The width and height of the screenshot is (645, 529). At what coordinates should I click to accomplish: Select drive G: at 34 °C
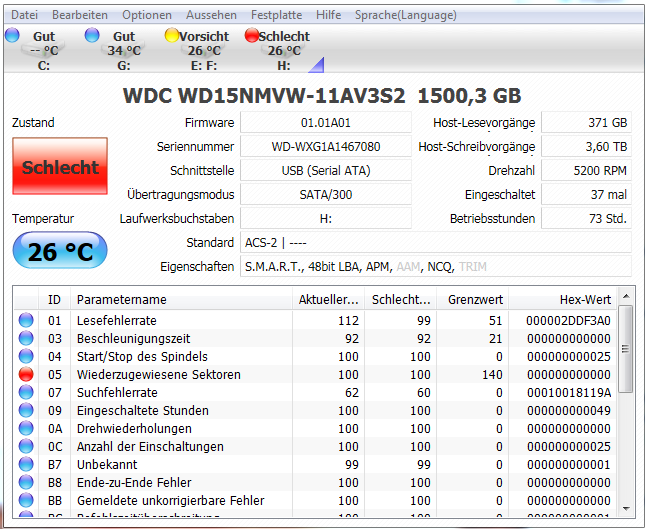click(123, 50)
